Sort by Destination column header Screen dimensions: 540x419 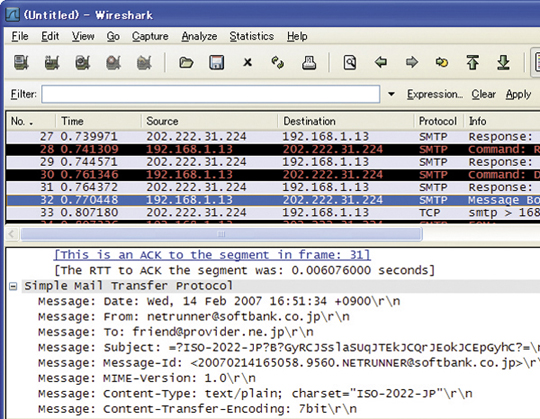(346, 121)
